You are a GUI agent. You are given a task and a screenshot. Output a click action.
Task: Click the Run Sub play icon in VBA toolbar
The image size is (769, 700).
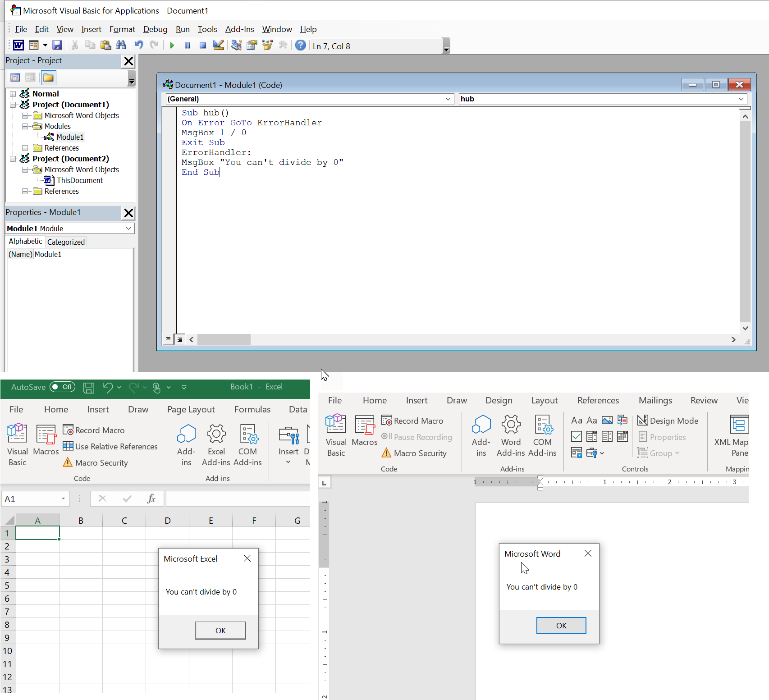click(x=172, y=45)
